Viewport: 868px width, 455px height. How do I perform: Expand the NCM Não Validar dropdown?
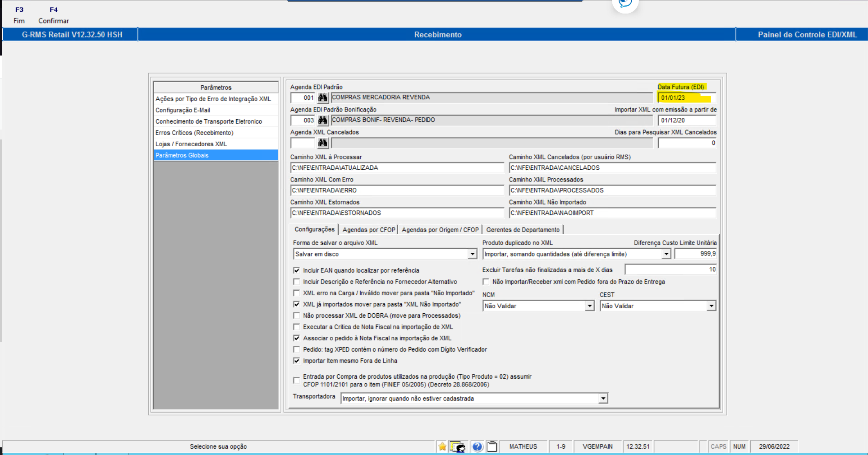(590, 306)
